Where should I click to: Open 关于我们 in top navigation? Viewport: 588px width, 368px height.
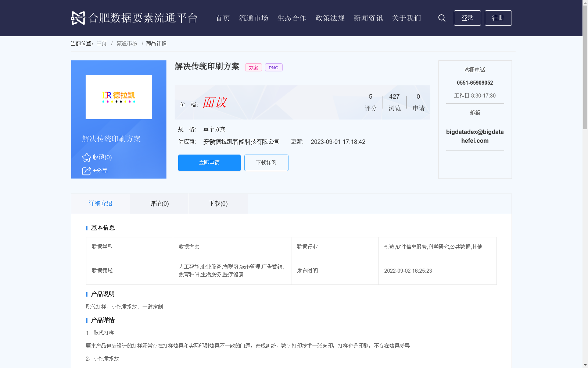pos(406,18)
